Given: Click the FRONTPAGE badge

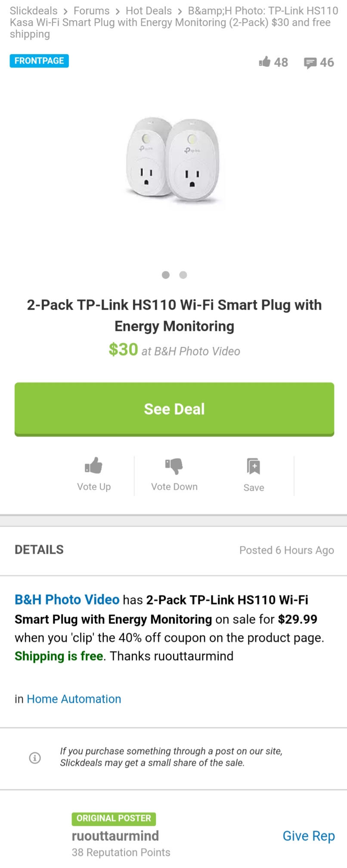Looking at the screenshot, I should (x=39, y=61).
